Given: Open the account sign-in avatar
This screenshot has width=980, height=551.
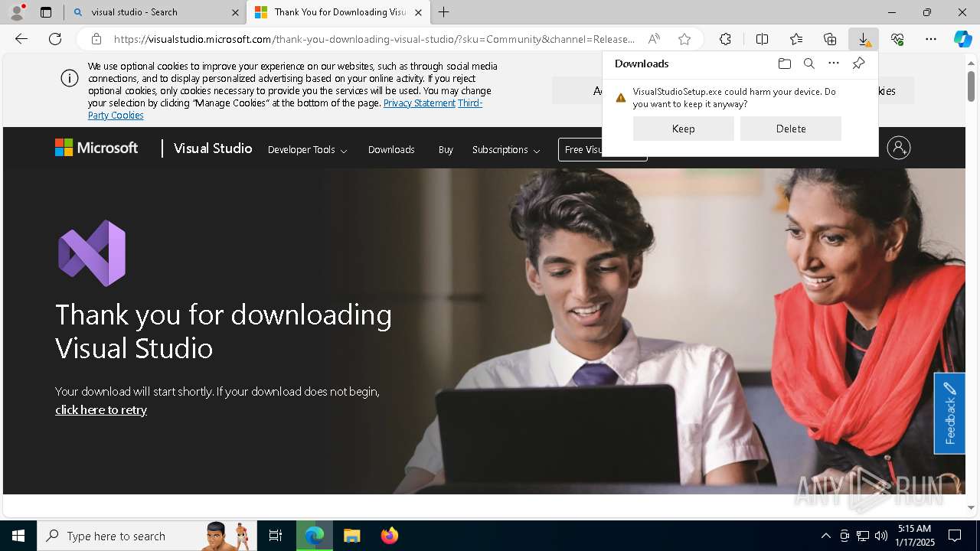Looking at the screenshot, I should point(899,148).
